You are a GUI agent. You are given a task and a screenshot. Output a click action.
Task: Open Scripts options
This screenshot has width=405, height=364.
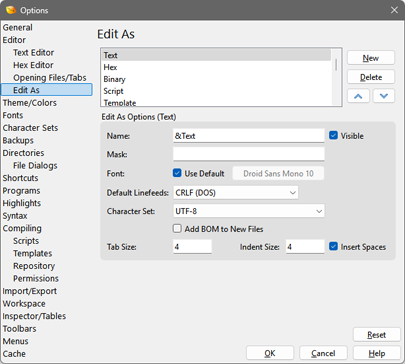[26, 241]
